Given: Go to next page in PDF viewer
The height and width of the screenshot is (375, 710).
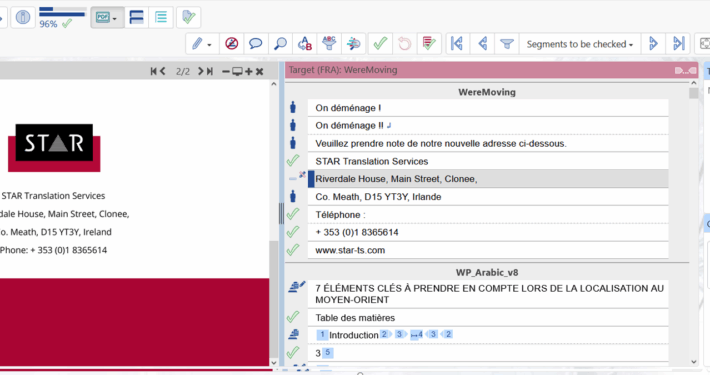Looking at the screenshot, I should click(201, 71).
